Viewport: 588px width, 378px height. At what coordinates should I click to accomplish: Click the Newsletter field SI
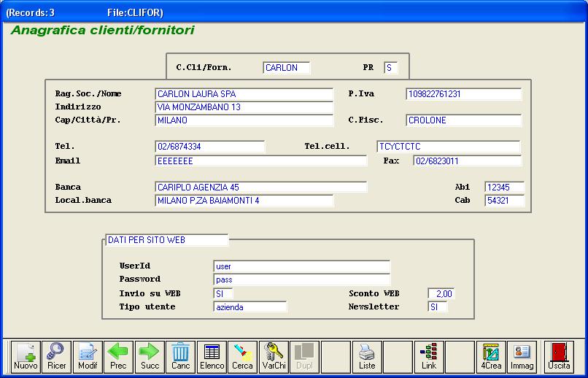tap(438, 306)
